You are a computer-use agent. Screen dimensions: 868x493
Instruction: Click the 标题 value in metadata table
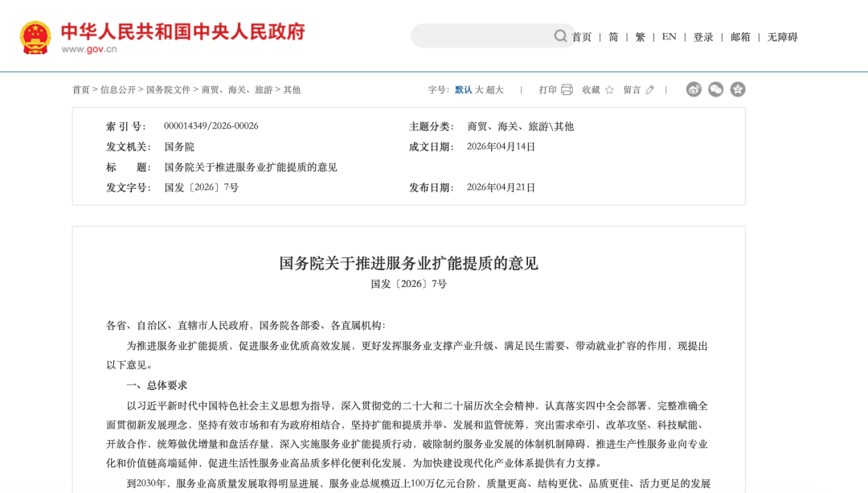[x=251, y=167]
